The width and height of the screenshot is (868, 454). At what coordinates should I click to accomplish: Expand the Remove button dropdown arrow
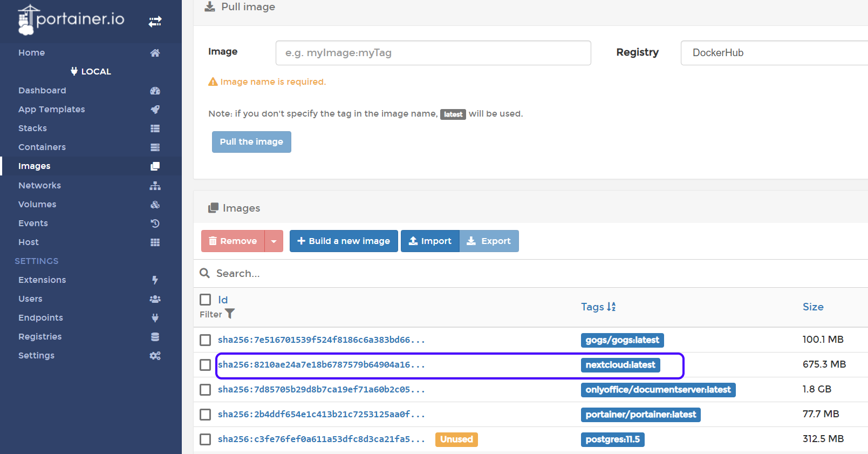click(274, 241)
